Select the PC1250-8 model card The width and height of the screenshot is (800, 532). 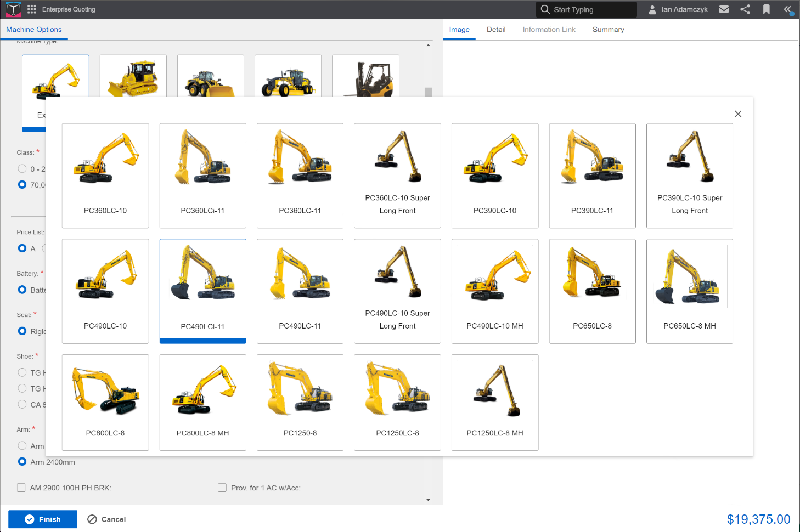(300, 403)
